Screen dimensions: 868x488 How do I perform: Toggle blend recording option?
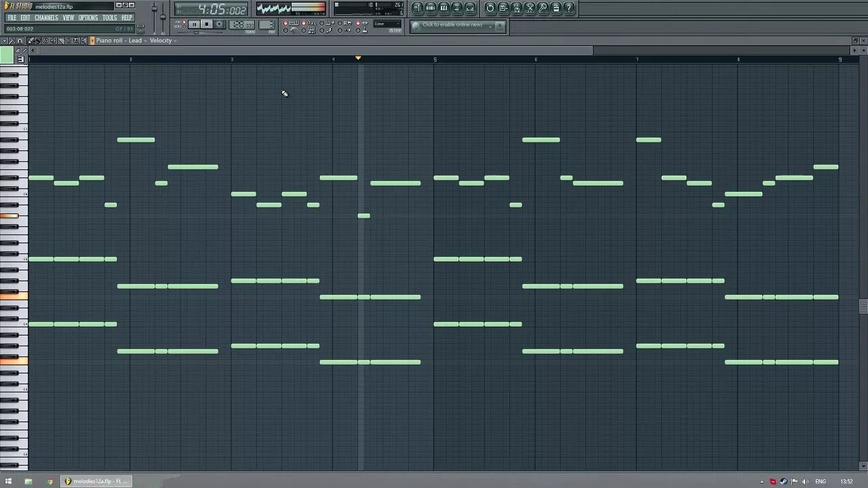(328, 23)
